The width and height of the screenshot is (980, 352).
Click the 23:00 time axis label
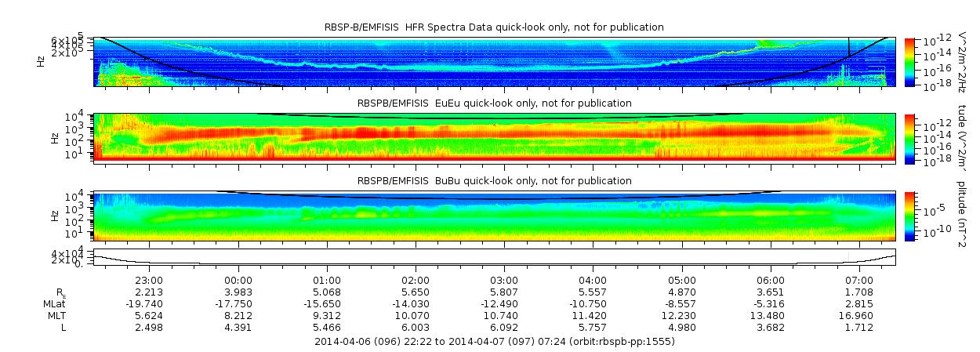(x=149, y=281)
